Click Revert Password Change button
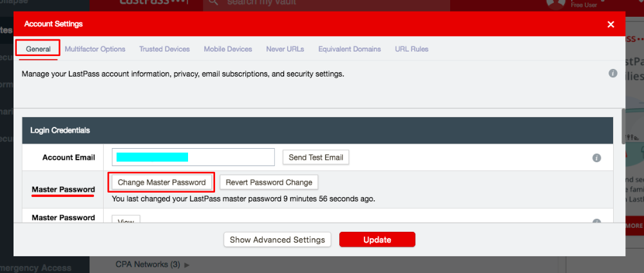The width and height of the screenshot is (644, 273). pos(269,182)
